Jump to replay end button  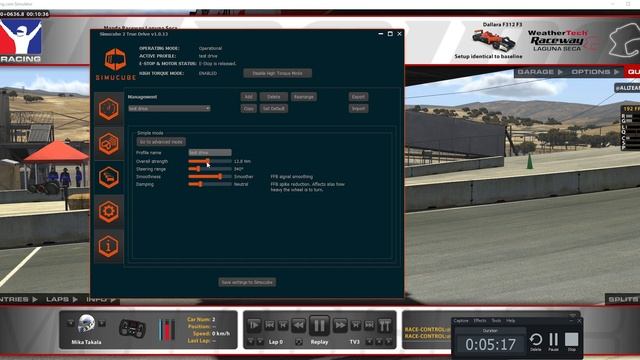click(369, 325)
